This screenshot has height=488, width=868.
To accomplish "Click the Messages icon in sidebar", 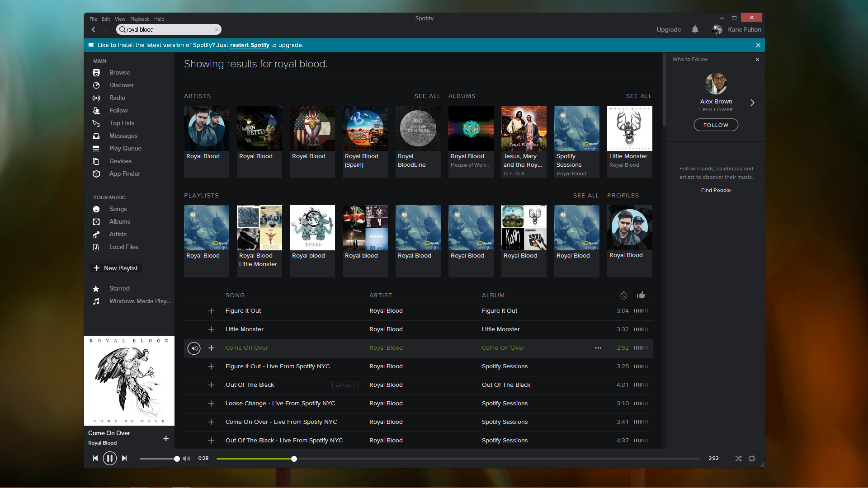I will pyautogui.click(x=97, y=135).
